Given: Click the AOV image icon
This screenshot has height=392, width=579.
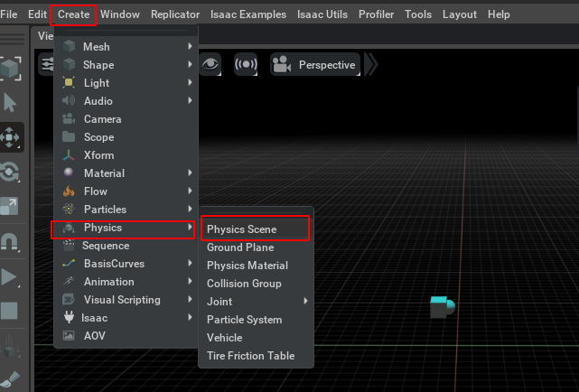Looking at the screenshot, I should tap(69, 335).
